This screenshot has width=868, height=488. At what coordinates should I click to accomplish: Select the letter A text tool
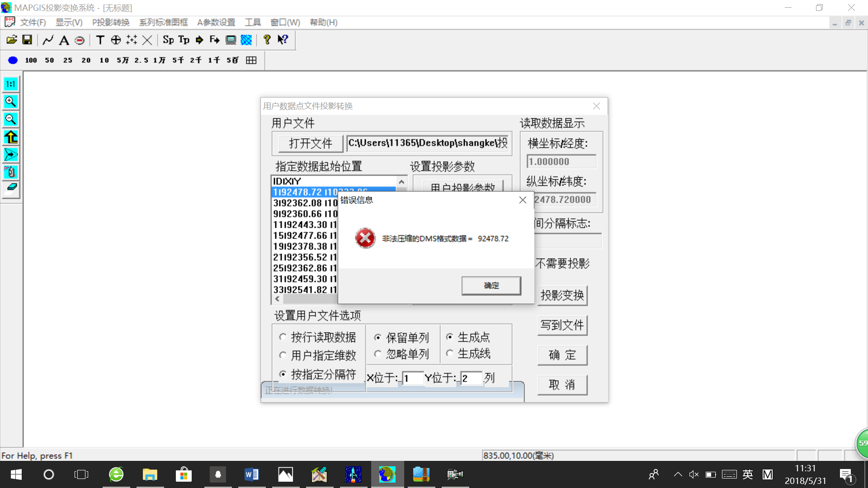(64, 40)
